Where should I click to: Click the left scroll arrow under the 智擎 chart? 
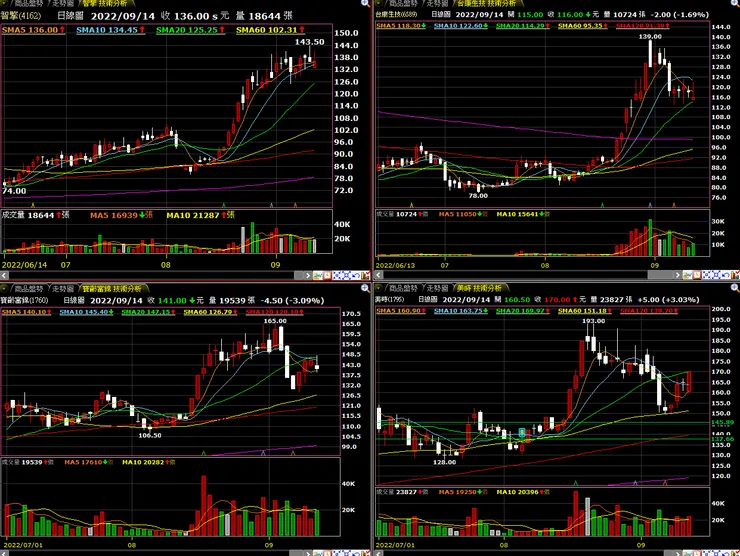click(x=5, y=275)
